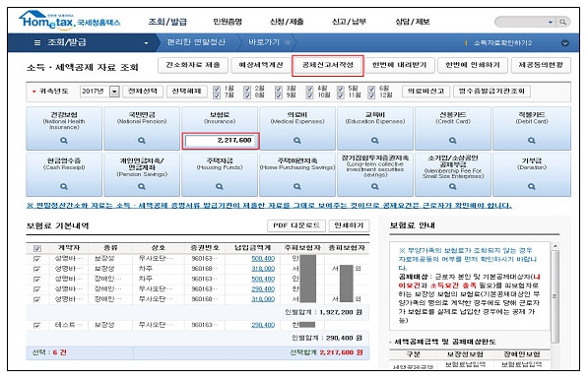Click the 의료비신고 button
Image resolution: width=588 pixels, height=380 pixels.
[425, 92]
